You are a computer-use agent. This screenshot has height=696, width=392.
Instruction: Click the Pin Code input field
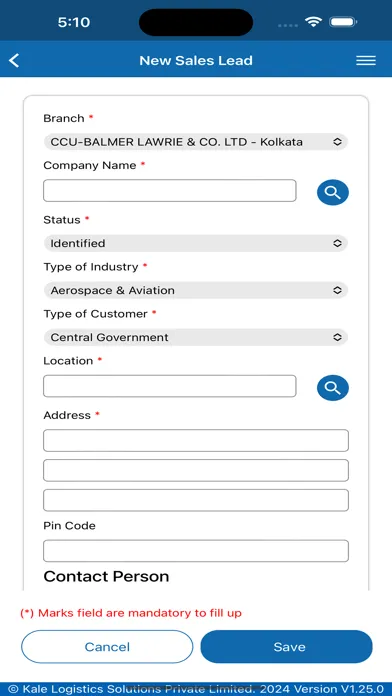pos(196,551)
